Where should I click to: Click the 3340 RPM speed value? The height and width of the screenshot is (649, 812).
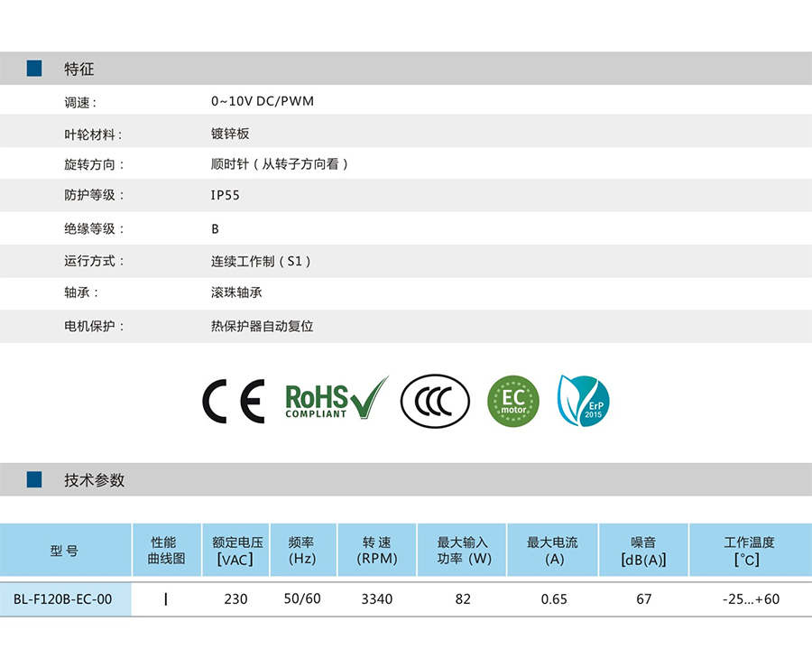coord(376,598)
